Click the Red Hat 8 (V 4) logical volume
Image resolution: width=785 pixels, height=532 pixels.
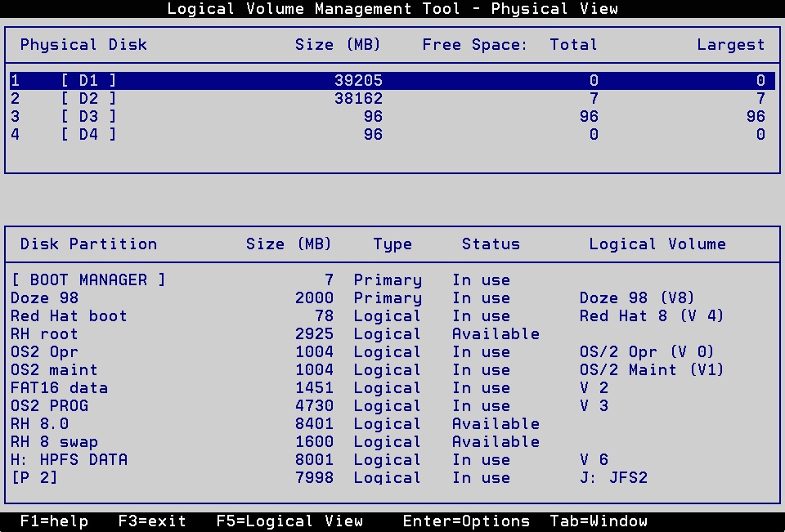(652, 315)
